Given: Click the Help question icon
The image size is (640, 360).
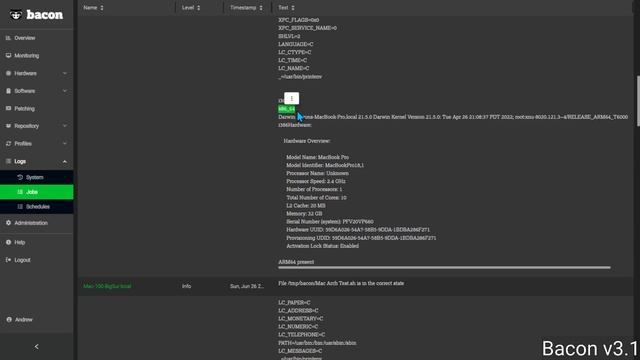Looking at the screenshot, I should 8,242.
